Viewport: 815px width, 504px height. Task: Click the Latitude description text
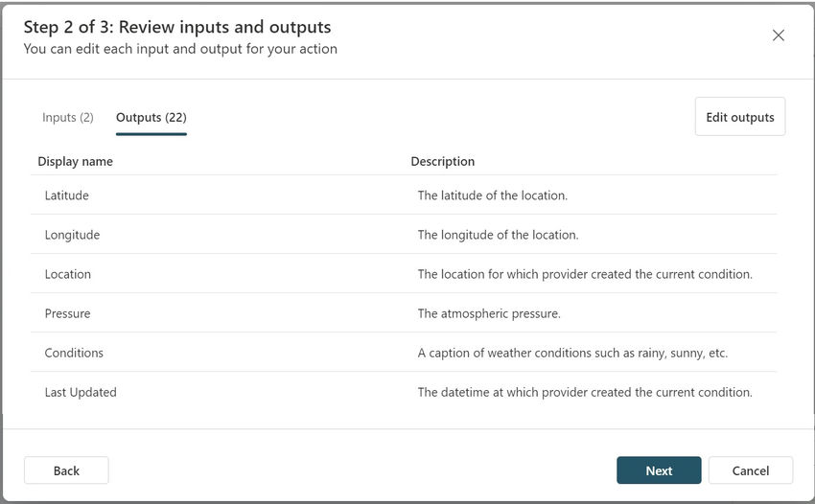click(x=493, y=195)
